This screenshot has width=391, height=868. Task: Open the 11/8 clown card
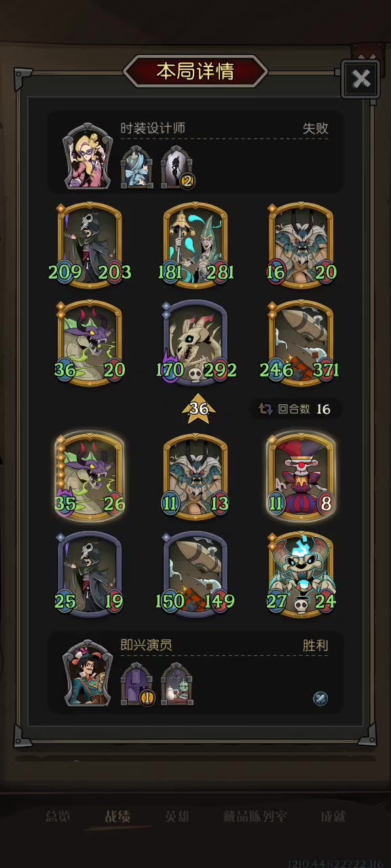(301, 477)
